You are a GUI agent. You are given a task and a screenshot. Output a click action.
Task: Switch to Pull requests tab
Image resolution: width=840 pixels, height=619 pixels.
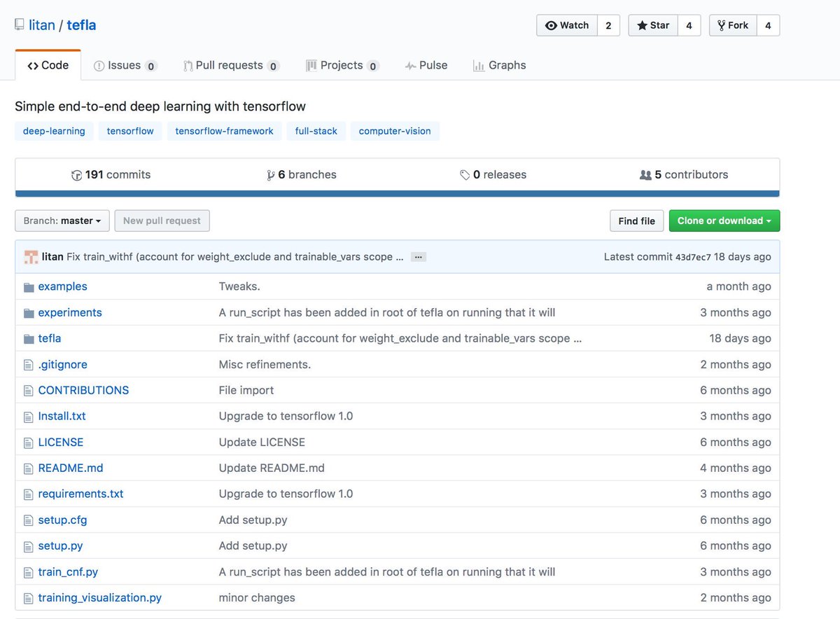click(x=231, y=65)
